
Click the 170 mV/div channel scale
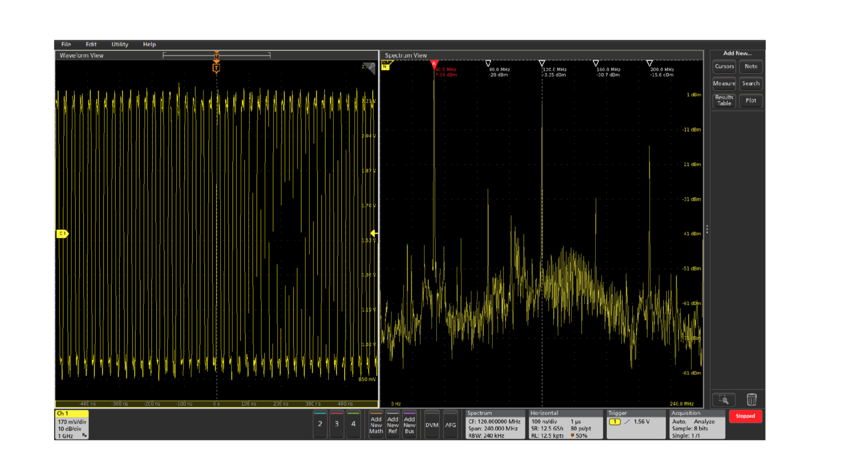(72, 422)
